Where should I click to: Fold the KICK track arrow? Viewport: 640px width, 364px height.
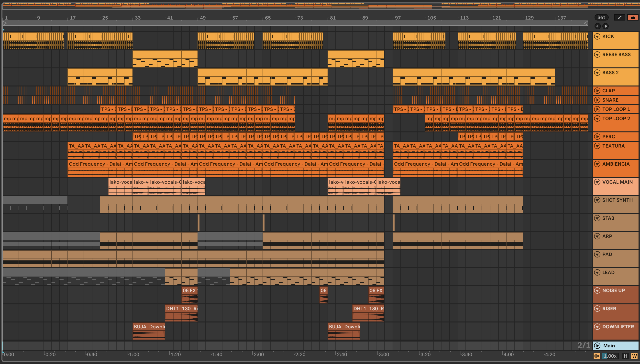click(x=597, y=36)
